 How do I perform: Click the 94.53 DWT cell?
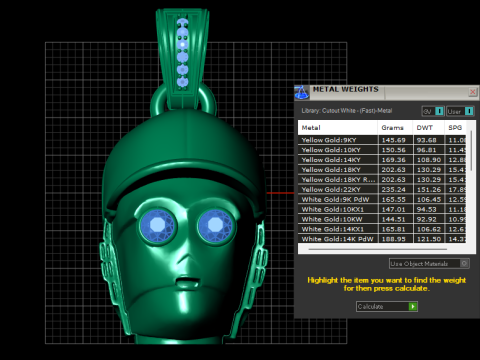(x=429, y=209)
